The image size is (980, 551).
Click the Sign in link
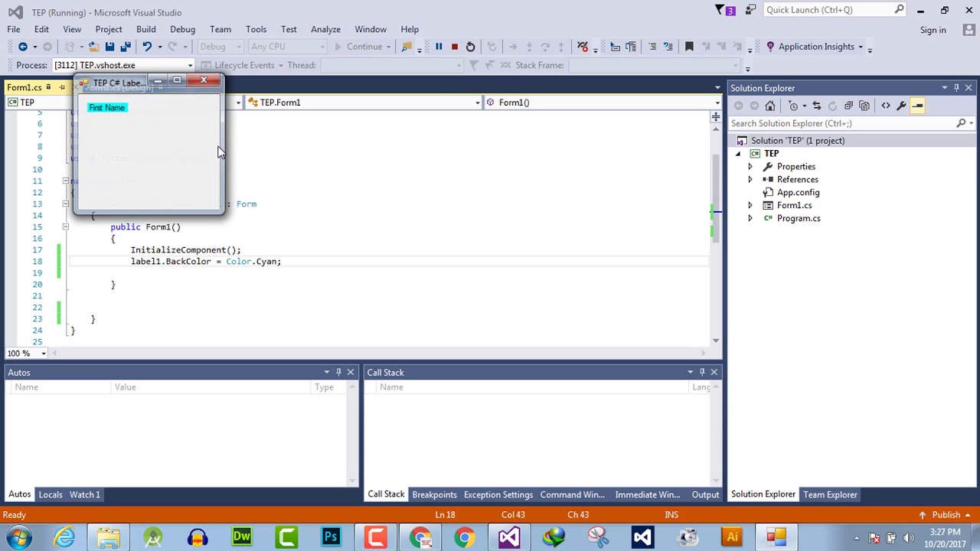pyautogui.click(x=933, y=30)
